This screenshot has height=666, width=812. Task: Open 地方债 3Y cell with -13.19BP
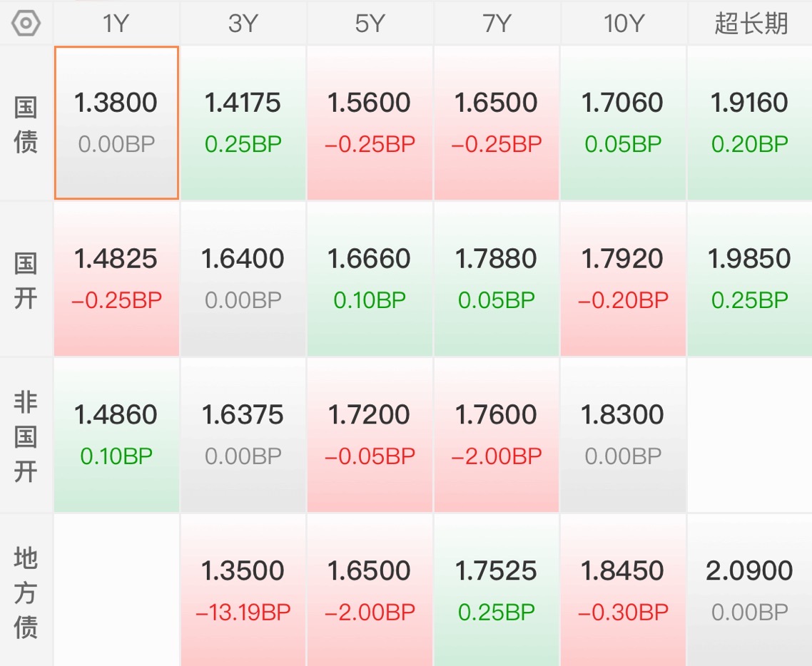click(x=243, y=590)
